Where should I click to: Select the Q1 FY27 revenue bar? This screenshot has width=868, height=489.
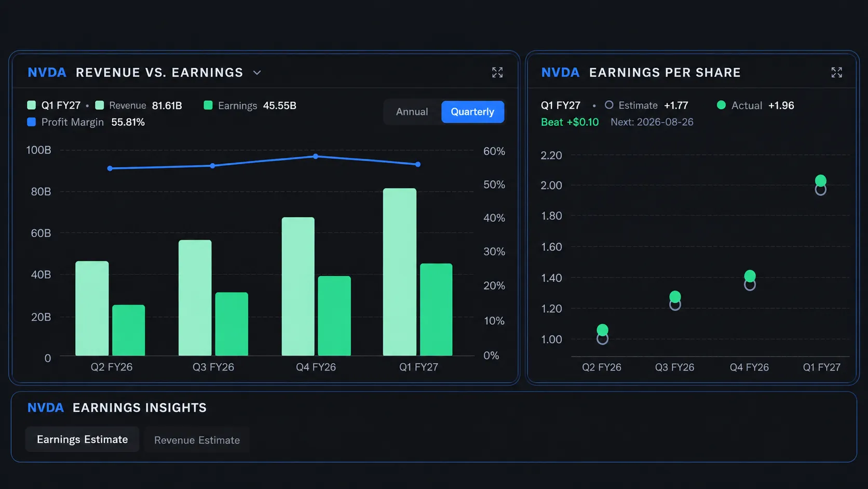point(400,272)
